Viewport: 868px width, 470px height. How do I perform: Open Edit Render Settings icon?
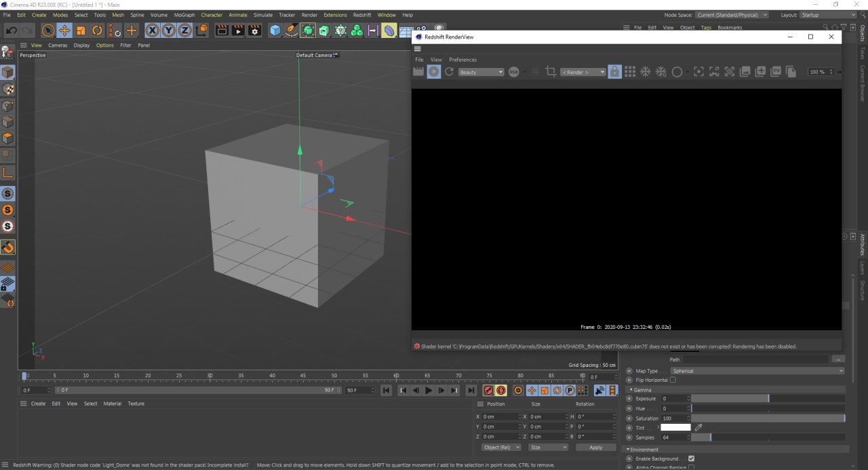254,30
